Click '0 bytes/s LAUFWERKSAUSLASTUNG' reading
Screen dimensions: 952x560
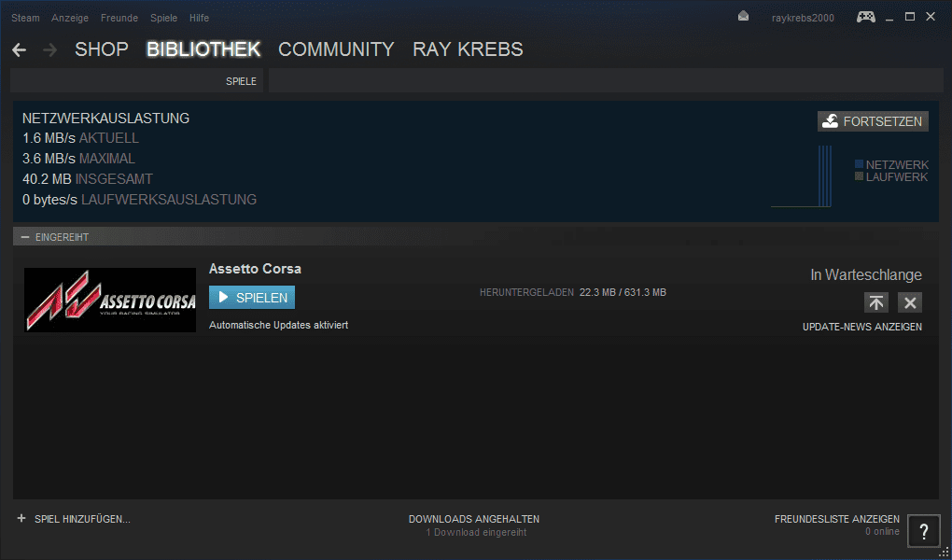click(x=140, y=199)
